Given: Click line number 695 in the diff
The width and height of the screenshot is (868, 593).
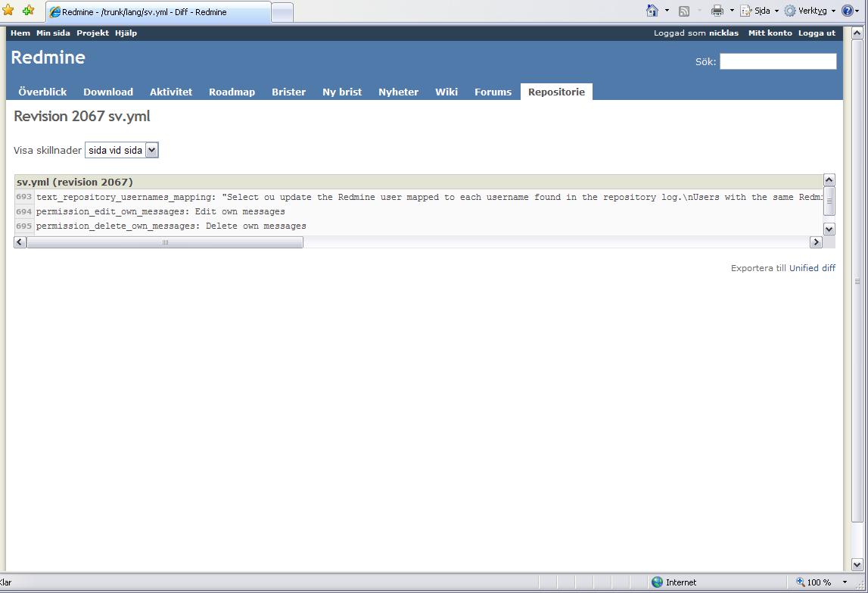Looking at the screenshot, I should tap(23, 226).
